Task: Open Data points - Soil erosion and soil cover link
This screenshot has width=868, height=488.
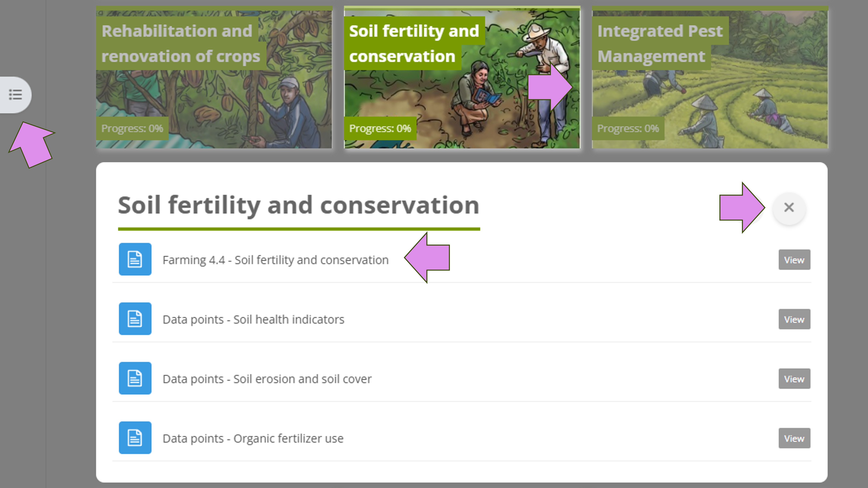Action: (x=267, y=379)
